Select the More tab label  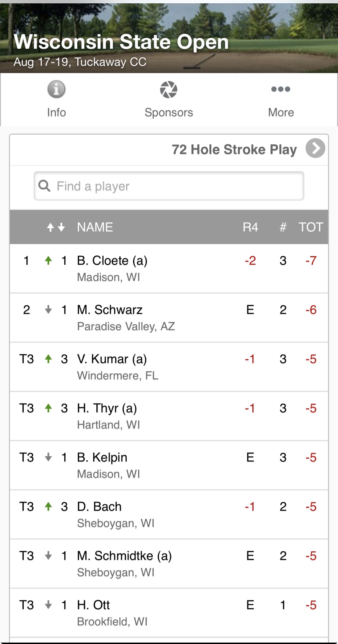click(281, 112)
